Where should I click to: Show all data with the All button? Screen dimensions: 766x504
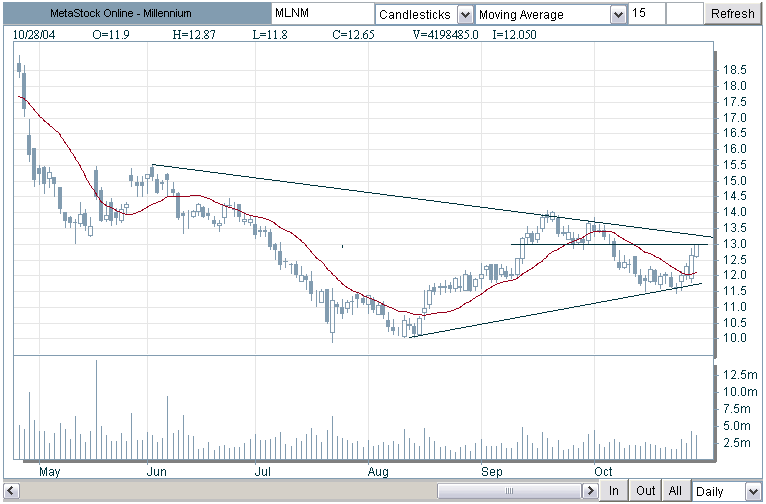pos(675,490)
